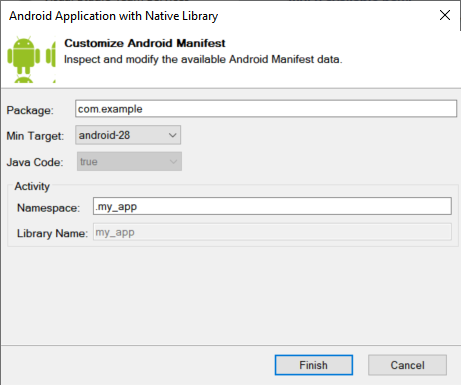The height and width of the screenshot is (385, 461).
Task: Click the 'Package:' label
Action: click(x=30, y=110)
